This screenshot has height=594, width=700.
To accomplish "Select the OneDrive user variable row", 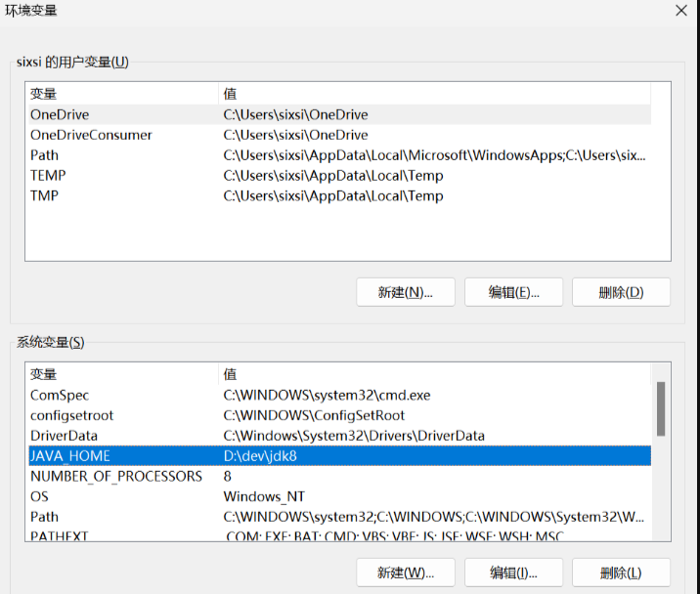I will click(x=60, y=114).
